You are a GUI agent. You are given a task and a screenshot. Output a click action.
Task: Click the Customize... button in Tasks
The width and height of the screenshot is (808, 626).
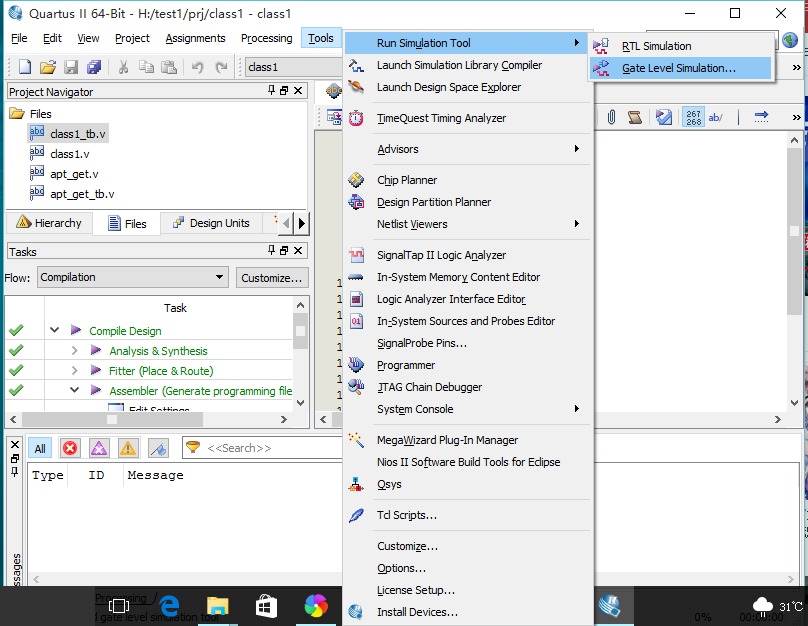coord(272,278)
